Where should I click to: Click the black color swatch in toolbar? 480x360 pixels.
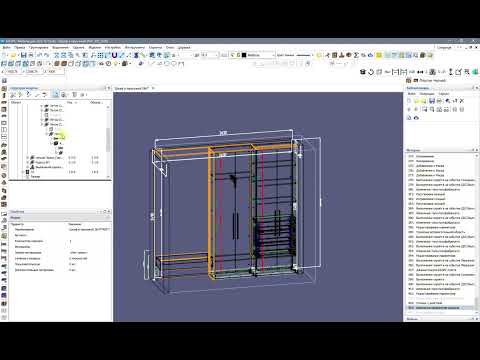point(244,55)
